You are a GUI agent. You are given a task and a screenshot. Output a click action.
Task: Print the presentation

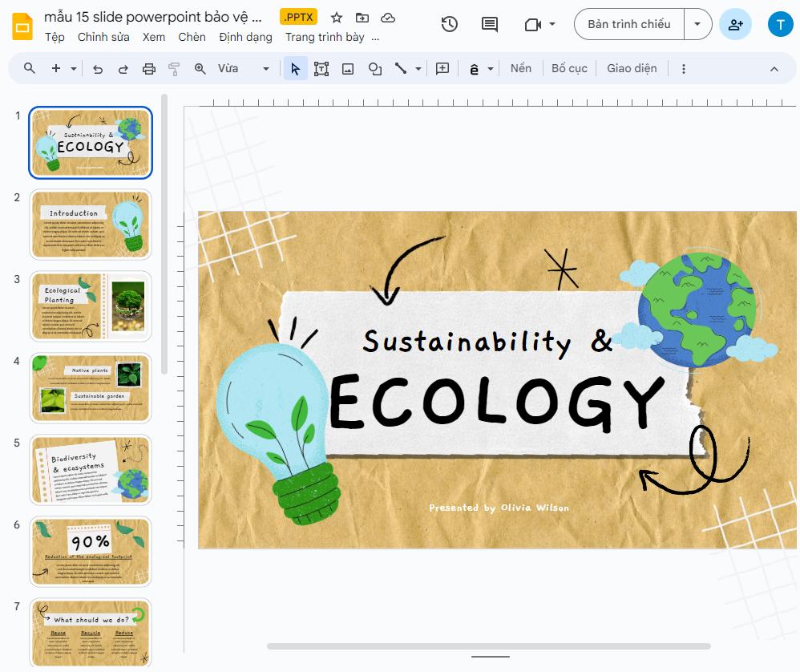coord(149,68)
